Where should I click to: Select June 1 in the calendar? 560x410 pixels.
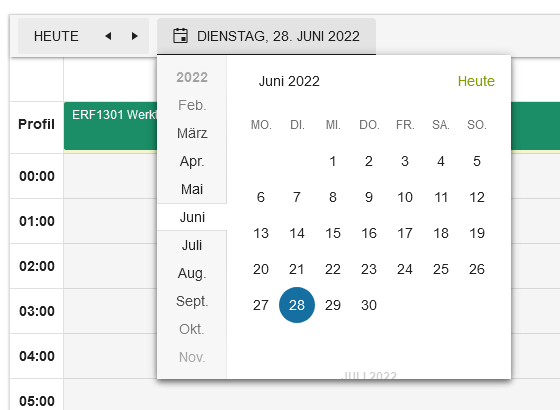click(333, 161)
